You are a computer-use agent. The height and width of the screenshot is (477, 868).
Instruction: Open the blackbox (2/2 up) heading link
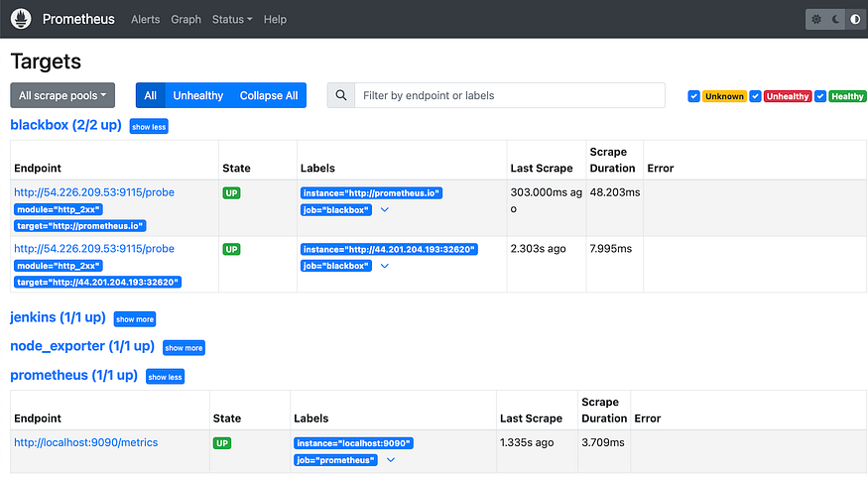[65, 125]
